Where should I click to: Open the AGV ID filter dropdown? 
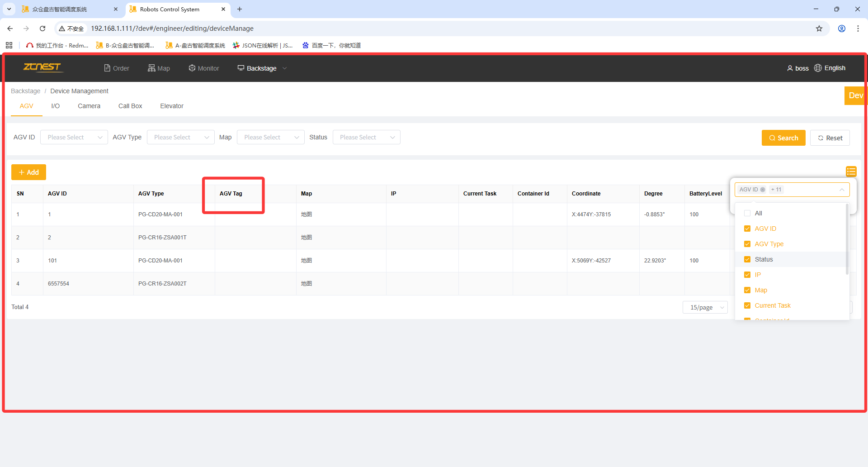(74, 137)
